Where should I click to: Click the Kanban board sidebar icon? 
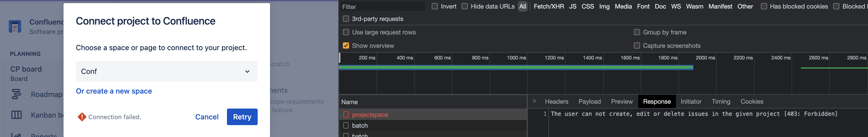click(16, 115)
